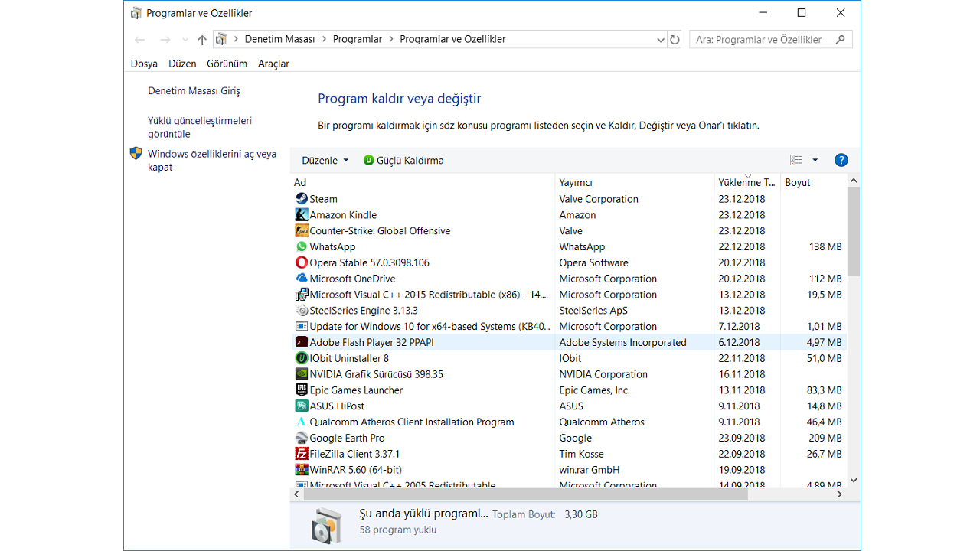Open Windows özelliklerini aç veya kapat link
Image resolution: width=980 pixels, height=551 pixels.
tap(212, 161)
